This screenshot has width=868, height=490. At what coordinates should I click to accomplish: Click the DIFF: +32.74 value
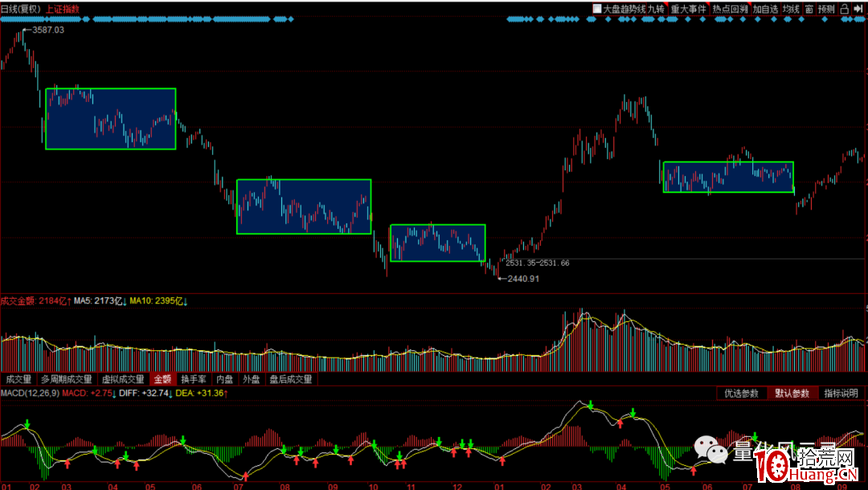[x=143, y=394]
